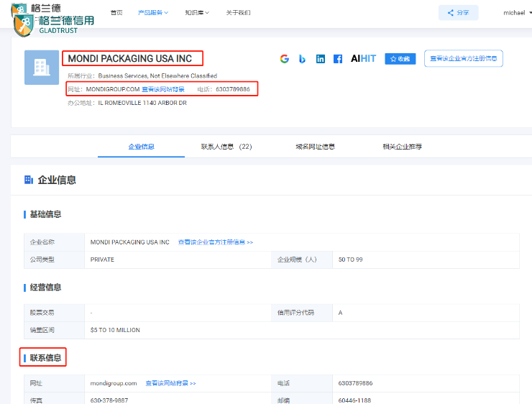Switch to 联系人信息 (22) tab

click(x=226, y=147)
